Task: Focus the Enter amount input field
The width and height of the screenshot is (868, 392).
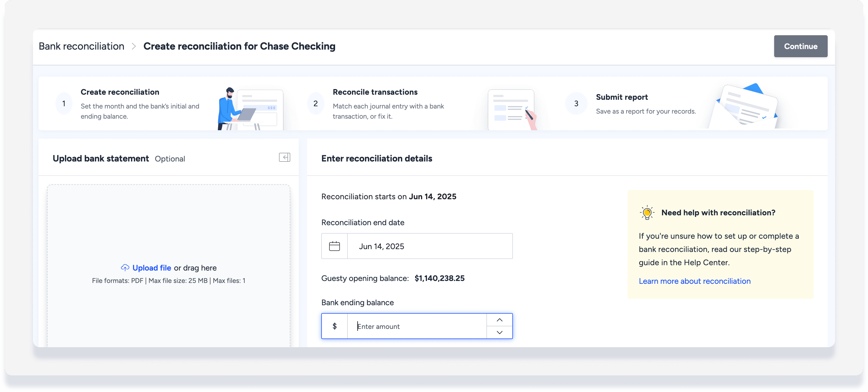Action: pyautogui.click(x=417, y=326)
